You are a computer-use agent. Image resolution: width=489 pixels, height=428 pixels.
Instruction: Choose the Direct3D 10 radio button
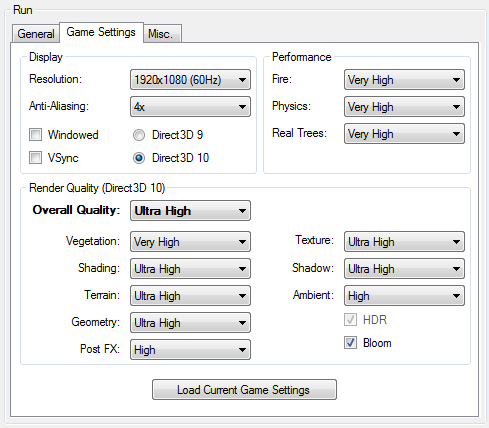coord(139,158)
